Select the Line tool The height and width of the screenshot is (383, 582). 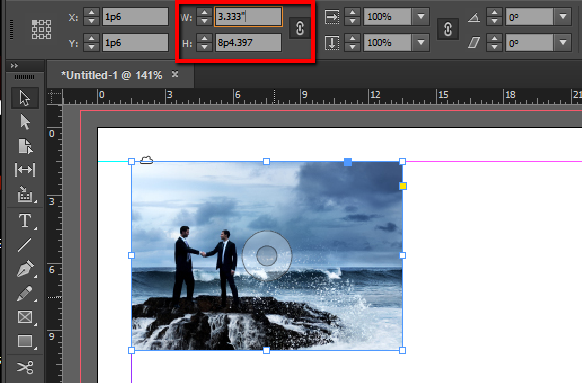pyautogui.click(x=24, y=245)
